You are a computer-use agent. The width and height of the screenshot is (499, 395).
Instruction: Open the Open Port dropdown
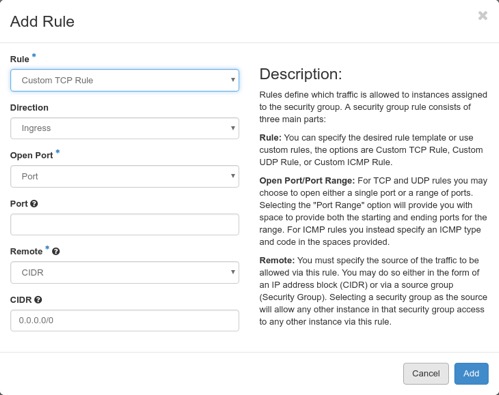pos(125,176)
